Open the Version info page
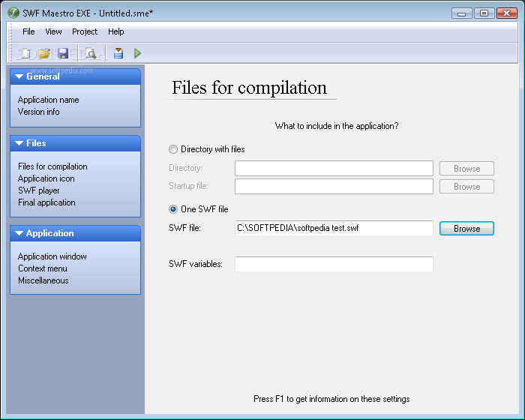Screen dimensions: 525x420 pyautogui.click(x=38, y=112)
